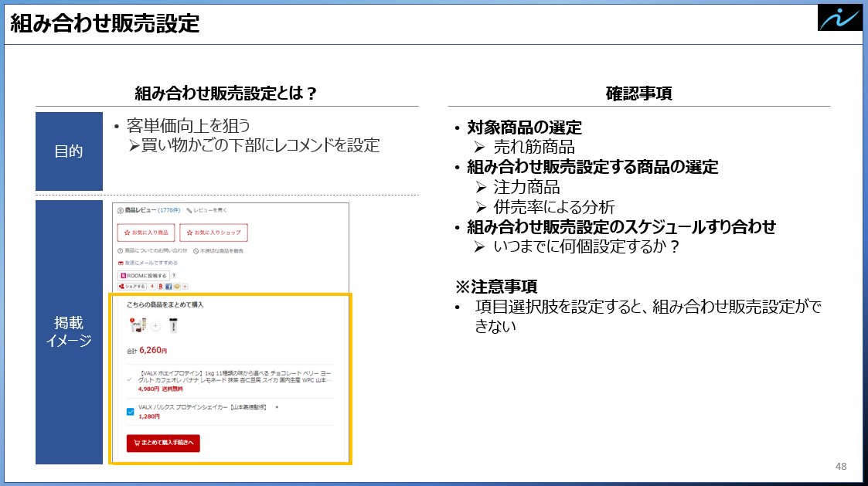Open the review count (1778件) link
The height and width of the screenshot is (486, 868).
tap(168, 210)
